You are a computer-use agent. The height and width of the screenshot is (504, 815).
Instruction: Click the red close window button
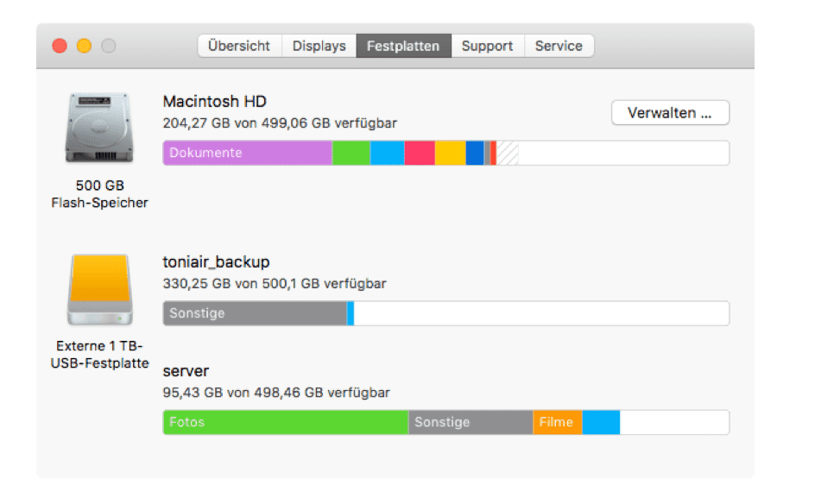point(60,46)
